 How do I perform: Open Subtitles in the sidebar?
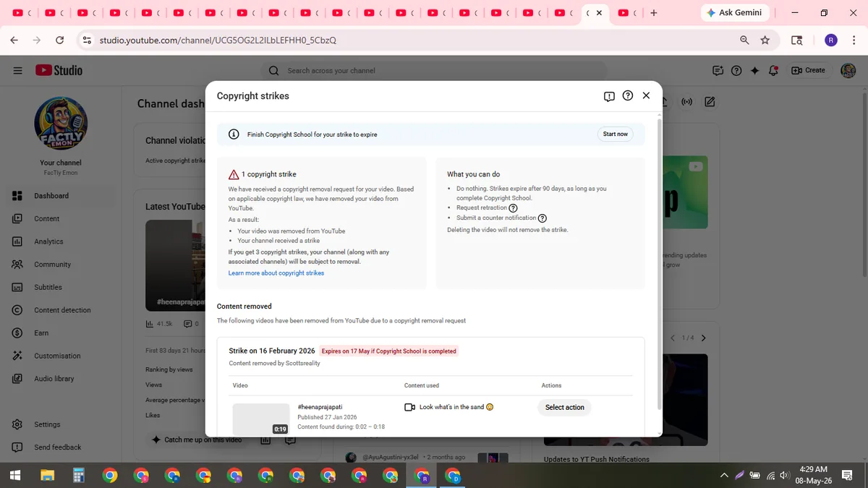61,287
